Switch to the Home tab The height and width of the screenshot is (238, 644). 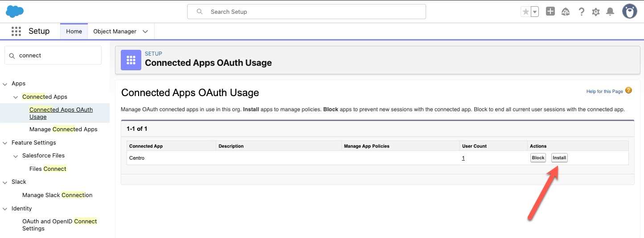pos(74,32)
